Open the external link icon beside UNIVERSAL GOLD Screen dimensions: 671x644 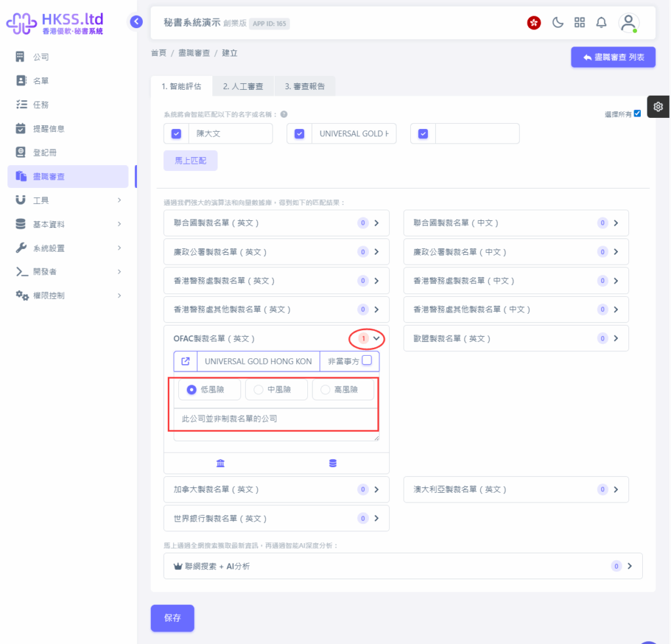click(185, 361)
